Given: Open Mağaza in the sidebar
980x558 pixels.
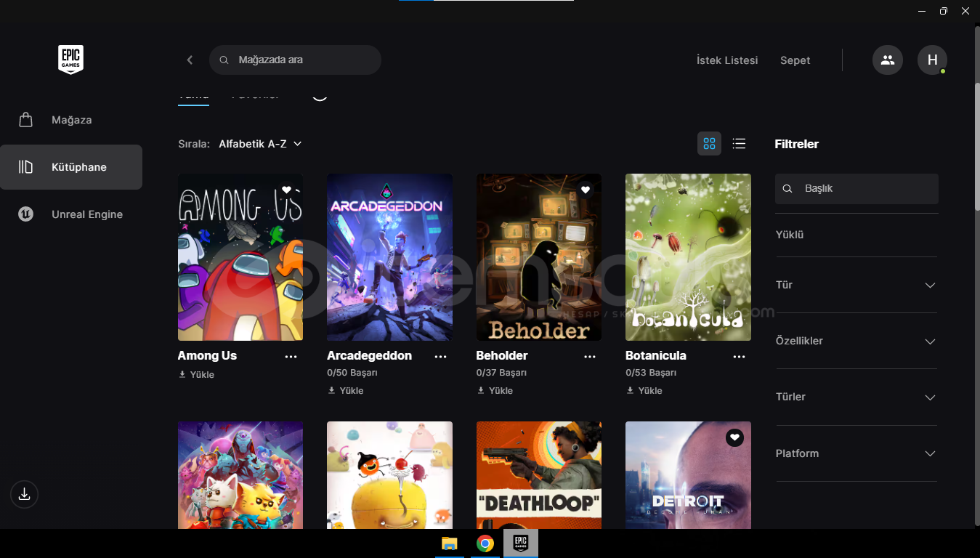Looking at the screenshot, I should tap(71, 120).
